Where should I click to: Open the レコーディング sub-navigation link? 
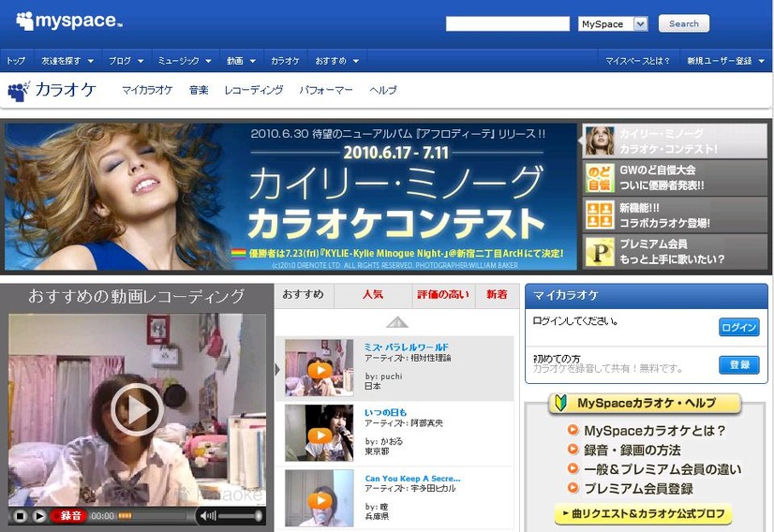[254, 90]
